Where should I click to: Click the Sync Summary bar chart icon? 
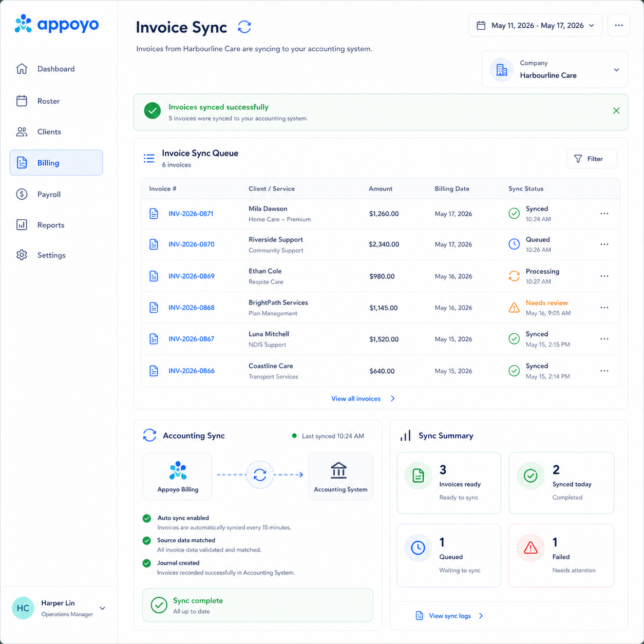pos(406,435)
